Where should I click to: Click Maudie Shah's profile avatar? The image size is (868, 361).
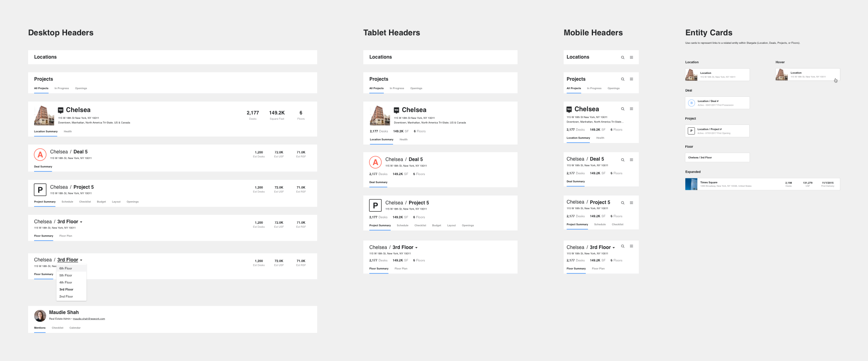(40, 316)
